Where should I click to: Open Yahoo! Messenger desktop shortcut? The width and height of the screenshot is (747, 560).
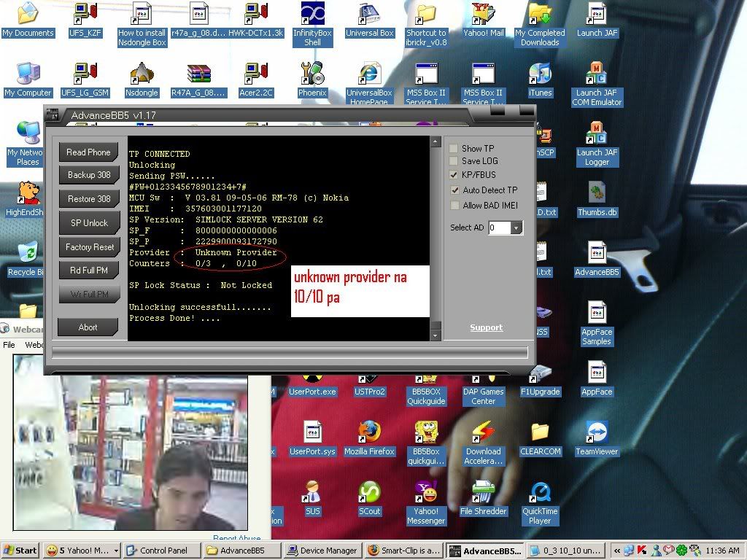(426, 503)
